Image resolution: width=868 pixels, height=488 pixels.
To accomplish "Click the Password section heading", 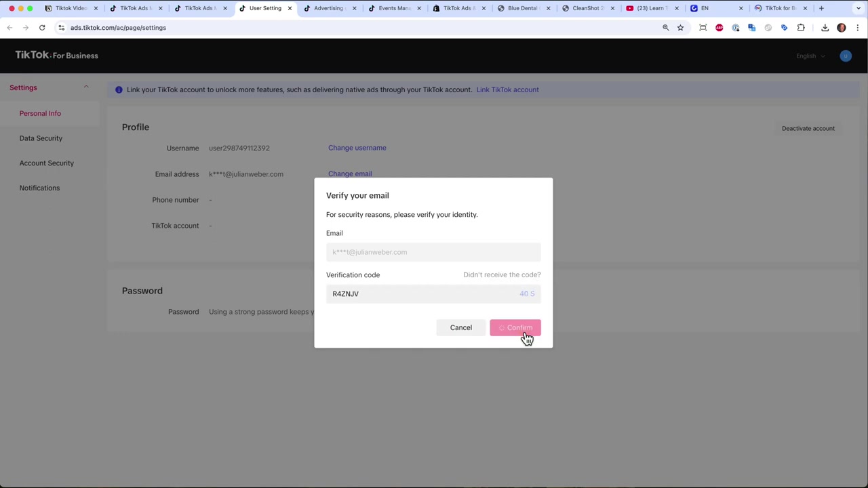I will click(x=142, y=291).
